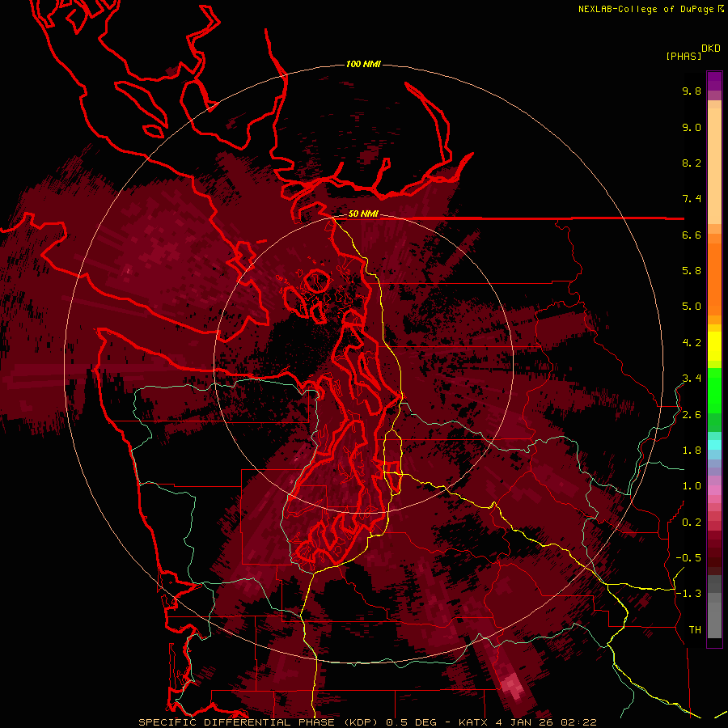
Task: Click the 1.8 scale value
Action: [692, 451]
